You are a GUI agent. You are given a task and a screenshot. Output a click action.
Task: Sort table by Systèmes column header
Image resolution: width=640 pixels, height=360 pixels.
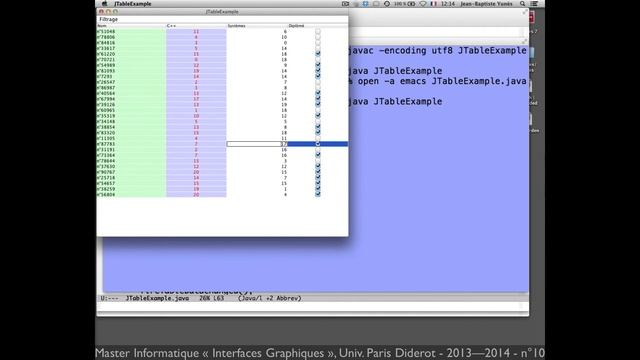(x=257, y=26)
